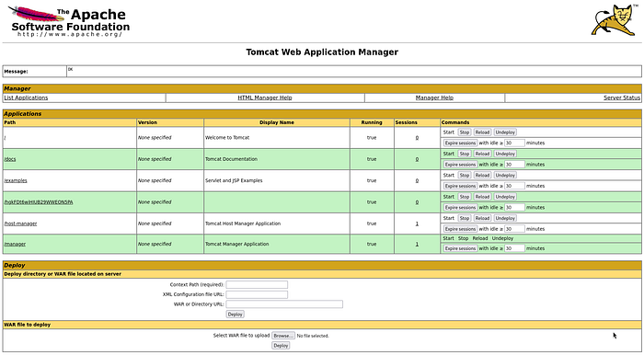644x355 pixels.
Task: Open the sessions count for root path
Action: coord(417,137)
